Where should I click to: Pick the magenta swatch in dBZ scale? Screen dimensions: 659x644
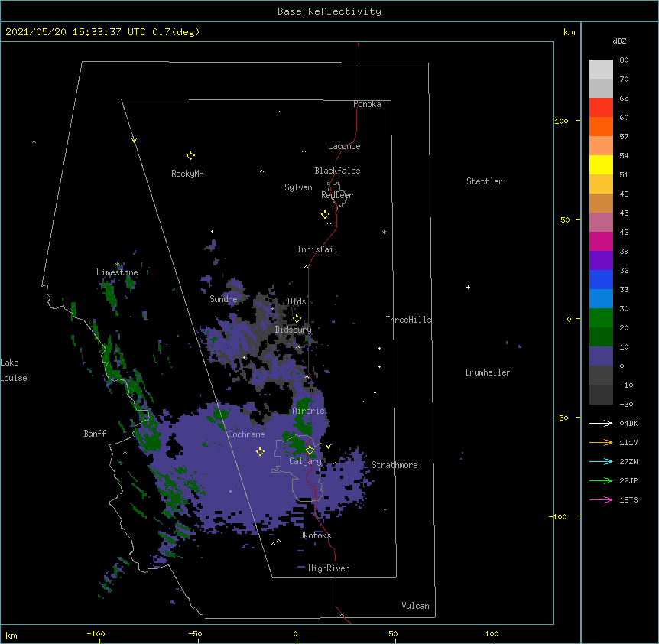[601, 241]
